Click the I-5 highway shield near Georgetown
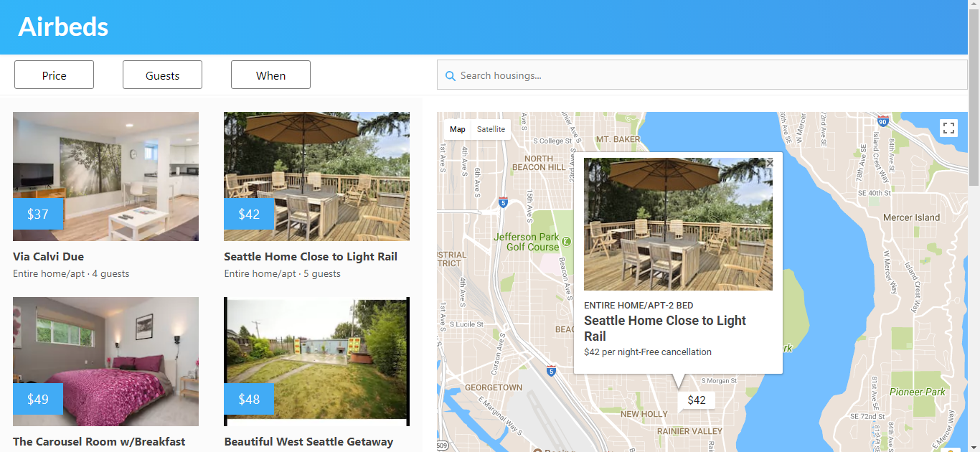Screen dimensions: 980x452 tap(551, 371)
